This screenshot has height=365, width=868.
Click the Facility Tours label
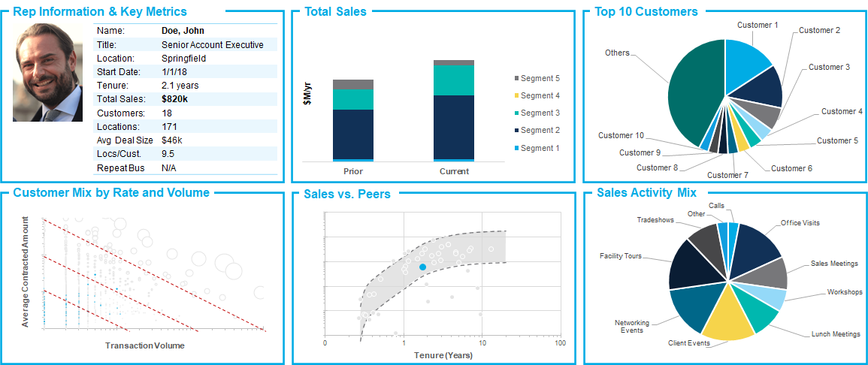click(621, 256)
